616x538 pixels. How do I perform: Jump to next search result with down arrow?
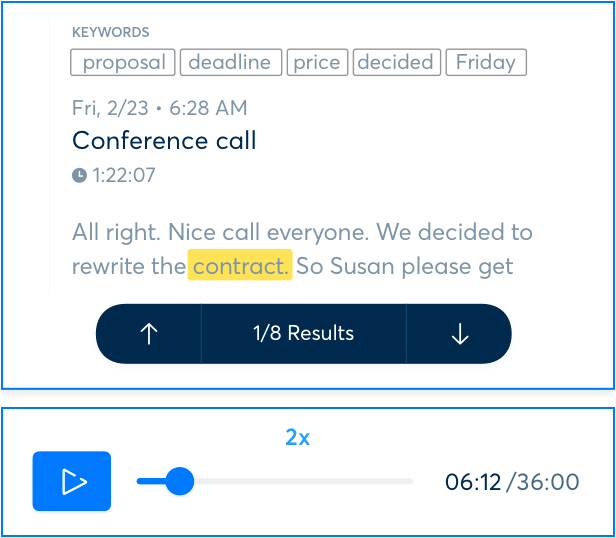point(459,334)
